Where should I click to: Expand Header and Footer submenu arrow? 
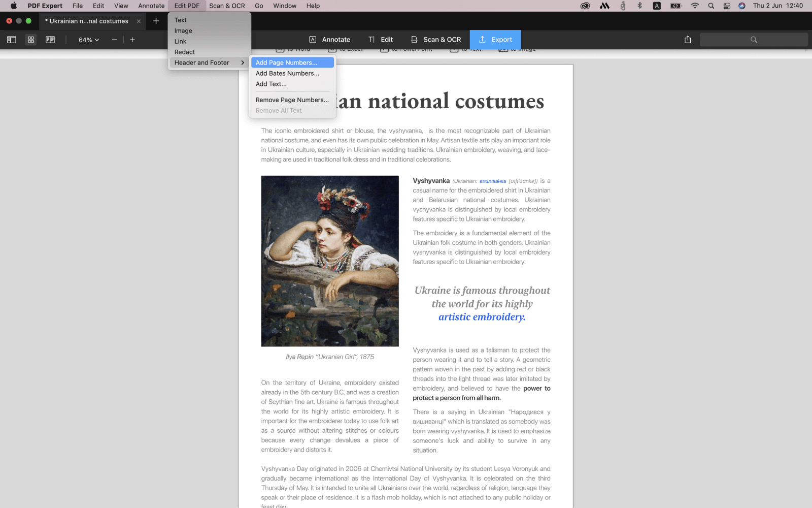coord(243,62)
